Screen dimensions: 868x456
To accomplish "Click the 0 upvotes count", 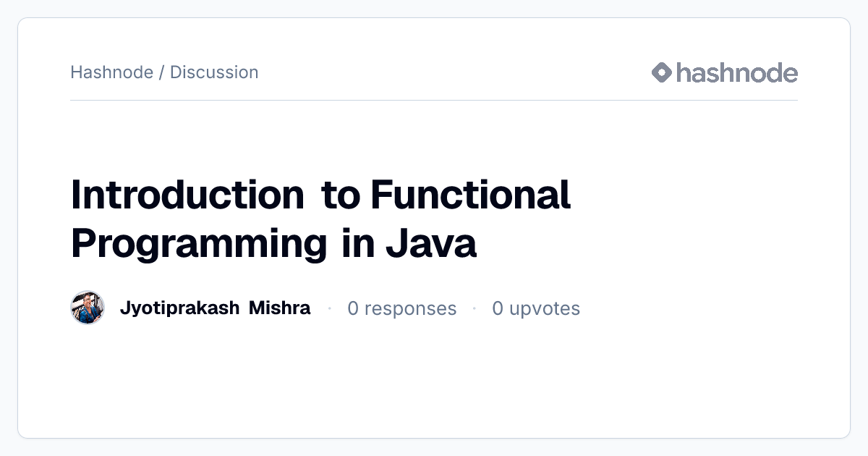I will (536, 309).
